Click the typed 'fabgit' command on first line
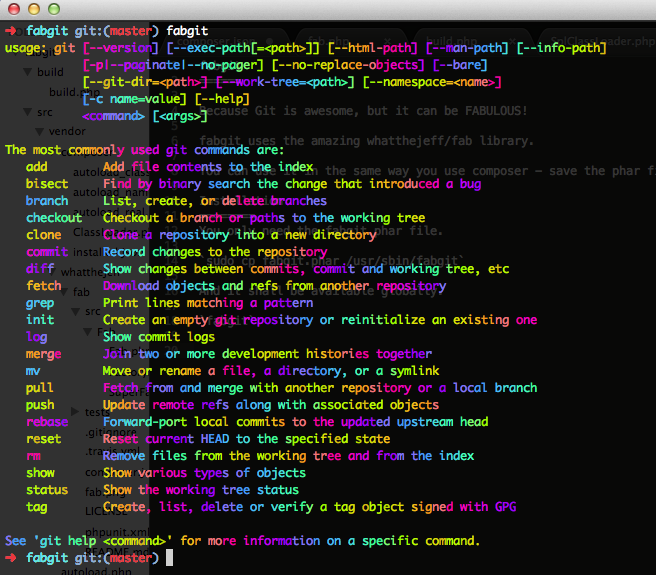 187,31
